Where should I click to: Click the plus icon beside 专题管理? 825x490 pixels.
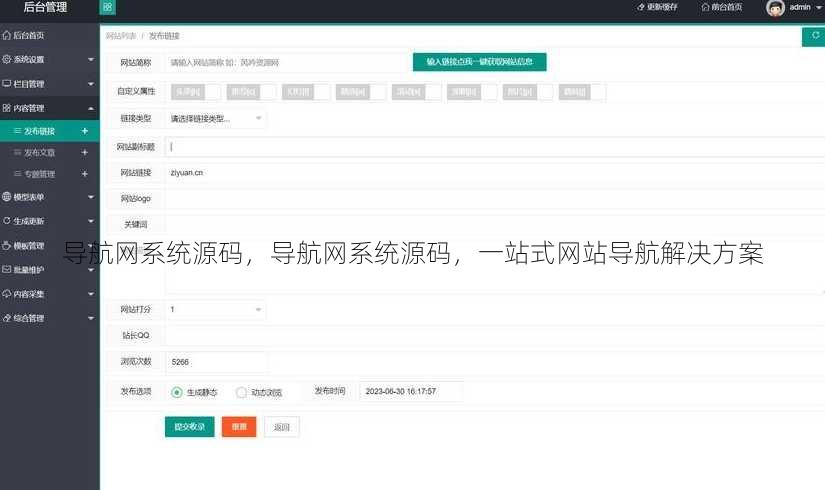coord(85,174)
